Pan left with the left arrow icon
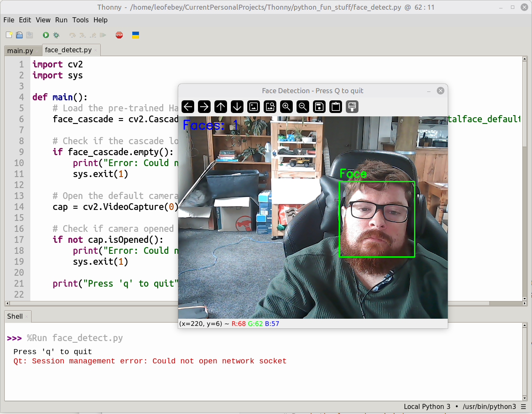532x414 pixels. click(188, 107)
